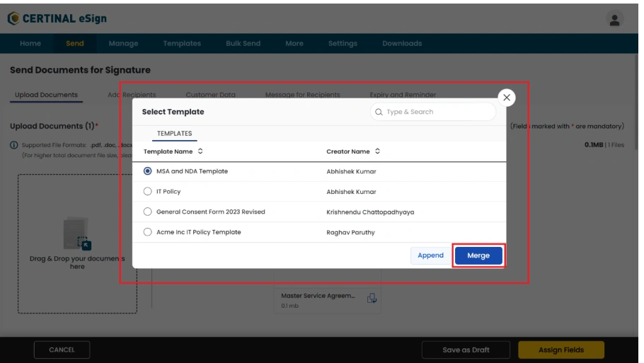Open the user profile avatar

pos(614,19)
